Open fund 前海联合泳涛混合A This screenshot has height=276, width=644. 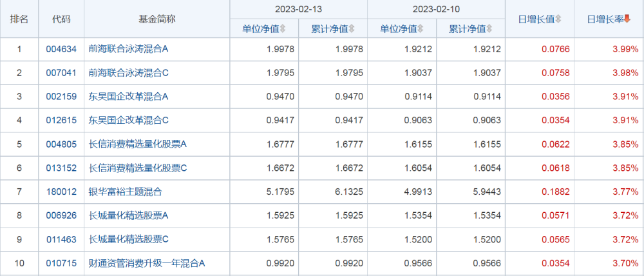point(129,50)
